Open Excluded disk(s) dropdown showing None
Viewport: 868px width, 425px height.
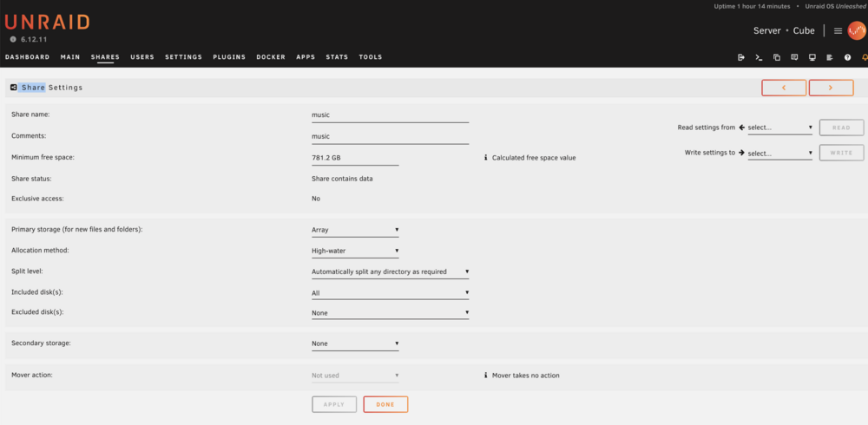click(391, 313)
